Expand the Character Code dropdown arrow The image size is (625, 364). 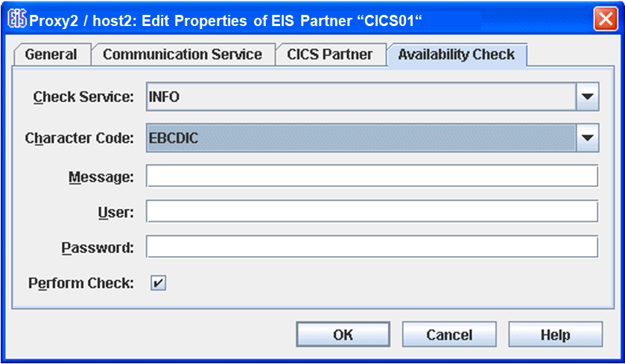point(588,138)
